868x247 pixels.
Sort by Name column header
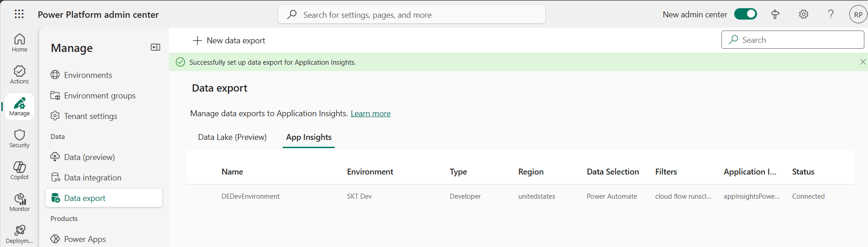[x=232, y=172]
